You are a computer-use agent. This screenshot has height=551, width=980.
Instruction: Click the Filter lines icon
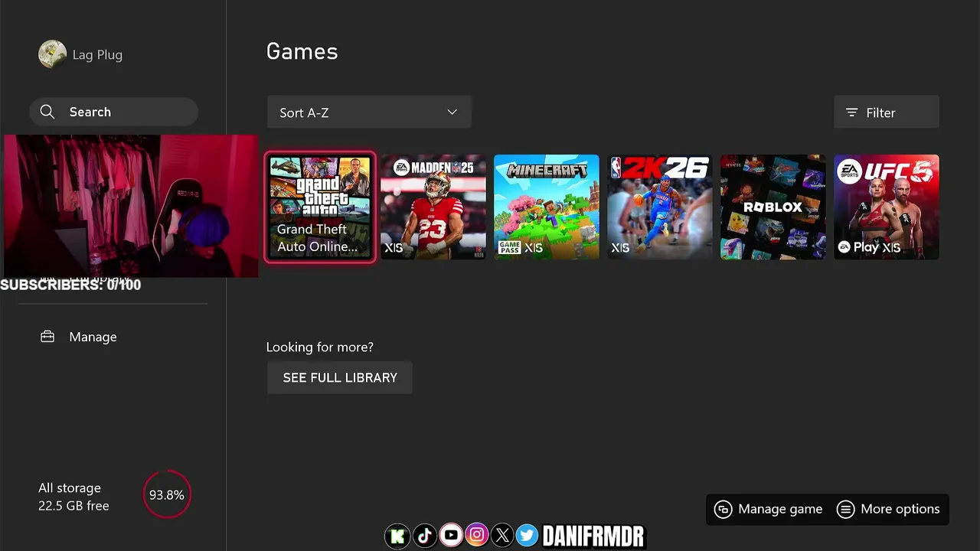point(851,112)
